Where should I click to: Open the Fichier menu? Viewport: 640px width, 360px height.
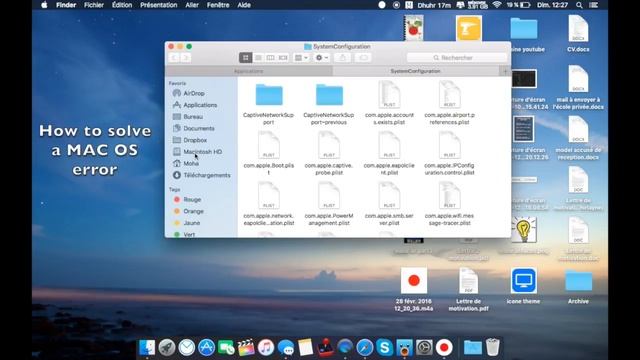[94, 5]
